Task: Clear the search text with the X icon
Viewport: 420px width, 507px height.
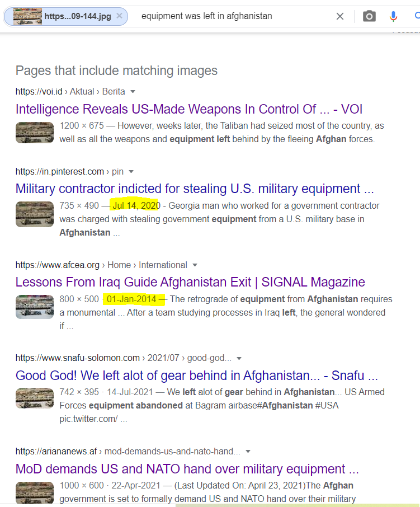Action: [340, 16]
